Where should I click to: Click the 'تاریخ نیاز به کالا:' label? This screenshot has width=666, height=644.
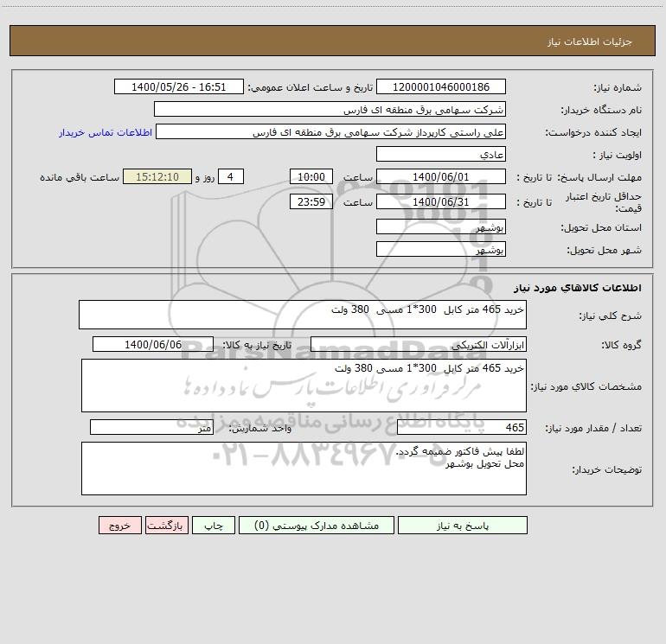258,345
